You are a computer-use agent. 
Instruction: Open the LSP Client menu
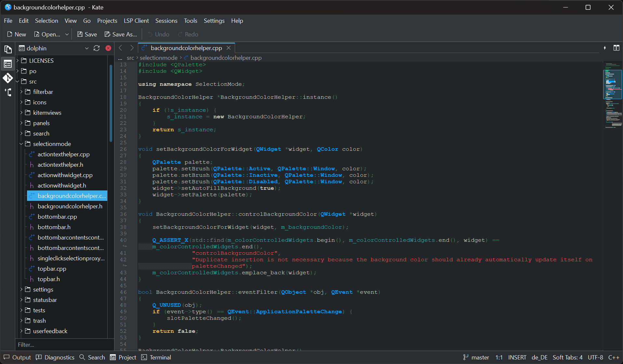click(x=136, y=21)
